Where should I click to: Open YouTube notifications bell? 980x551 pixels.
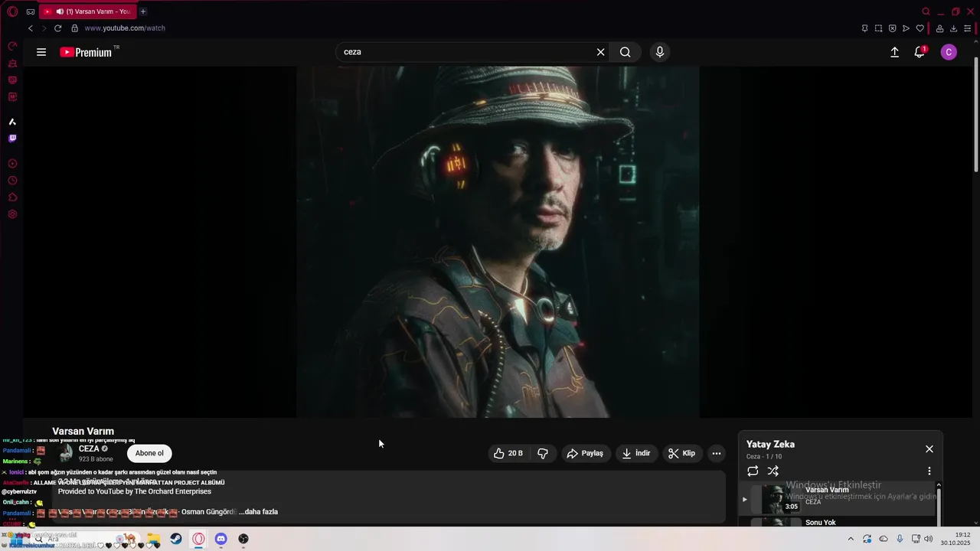(x=920, y=52)
